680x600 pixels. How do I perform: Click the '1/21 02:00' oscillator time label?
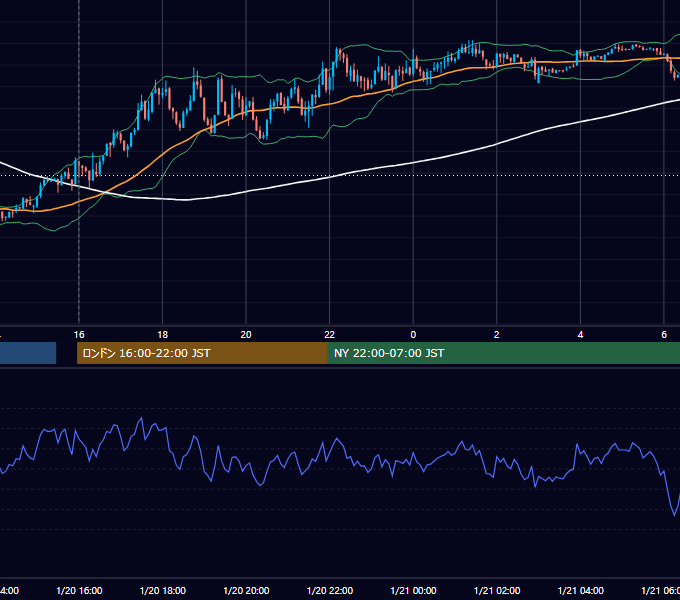(497, 591)
